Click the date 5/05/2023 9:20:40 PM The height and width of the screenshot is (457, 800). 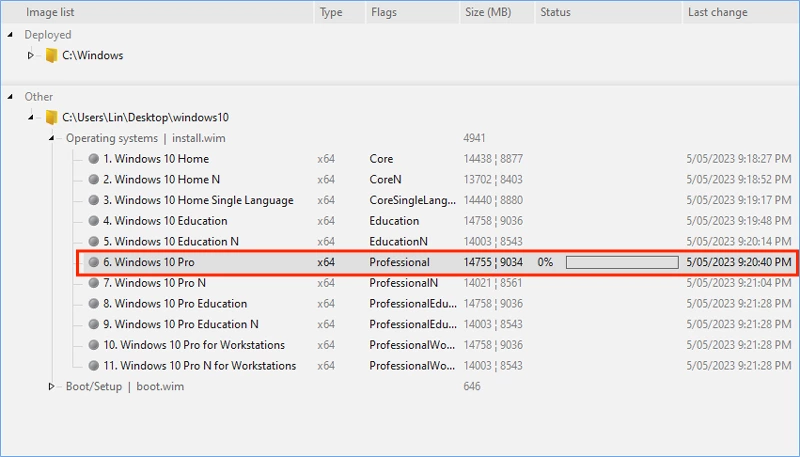(x=739, y=262)
